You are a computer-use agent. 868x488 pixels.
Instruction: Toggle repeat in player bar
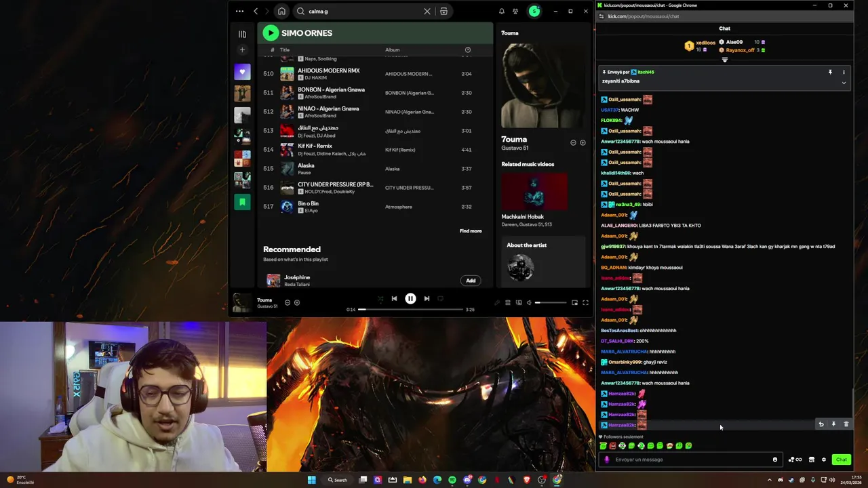tap(441, 298)
